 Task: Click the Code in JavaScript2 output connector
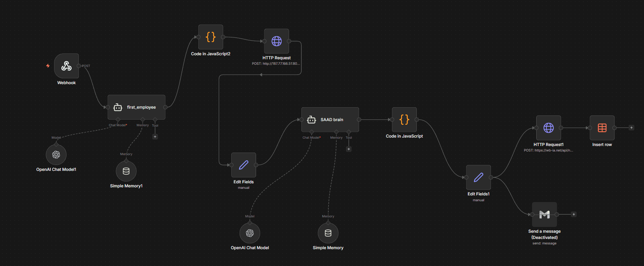pyautogui.click(x=223, y=37)
